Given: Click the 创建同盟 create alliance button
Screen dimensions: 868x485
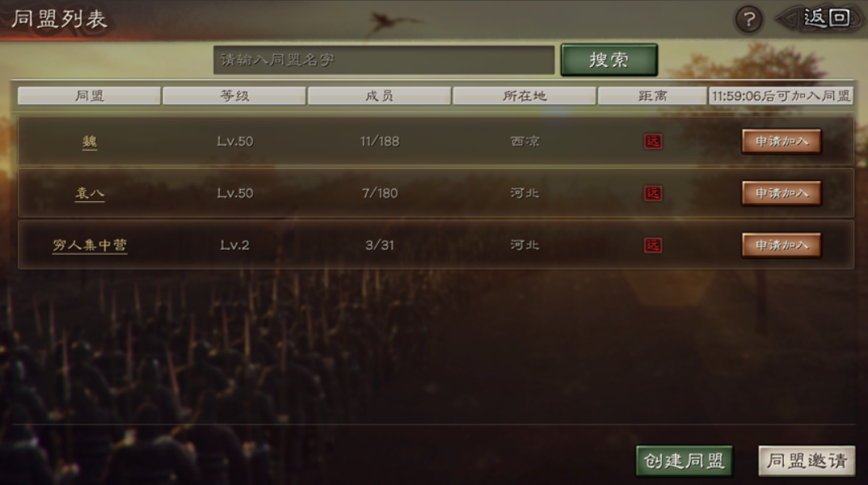Looking at the screenshot, I should coord(685,461).
